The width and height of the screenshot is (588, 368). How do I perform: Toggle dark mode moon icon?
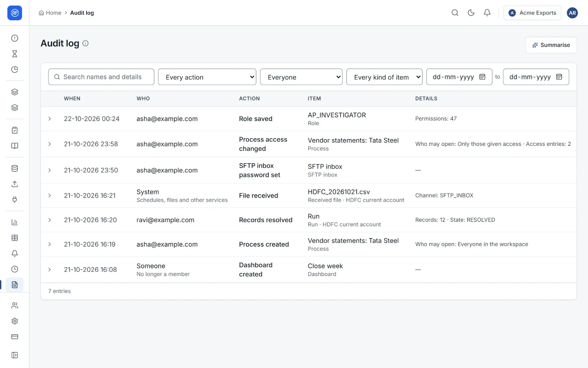tap(471, 13)
